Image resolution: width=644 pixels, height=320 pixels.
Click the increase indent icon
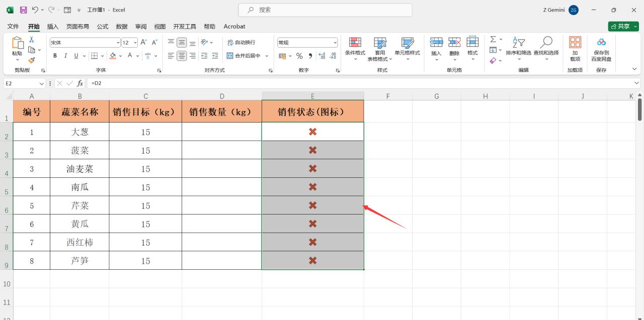(x=215, y=56)
